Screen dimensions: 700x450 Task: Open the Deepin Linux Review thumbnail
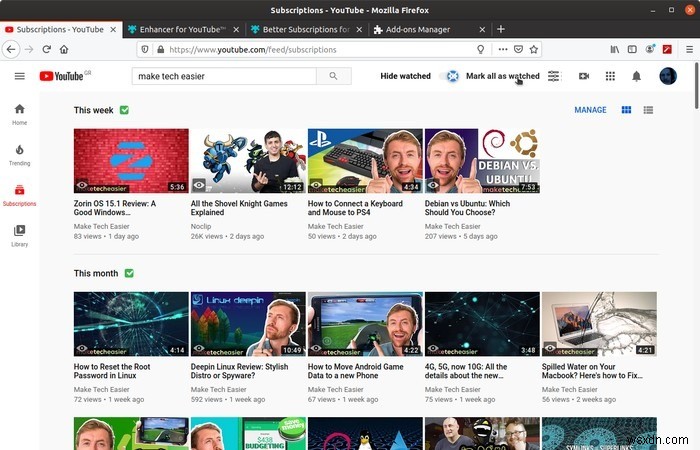248,324
